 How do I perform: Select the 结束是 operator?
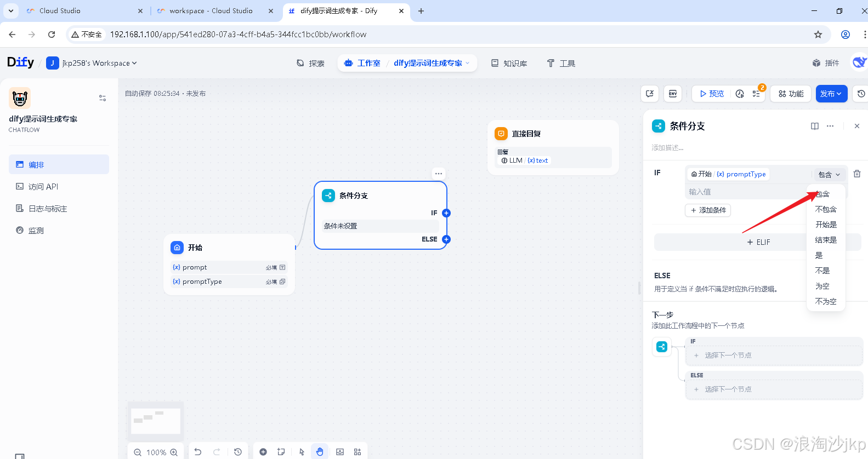826,240
